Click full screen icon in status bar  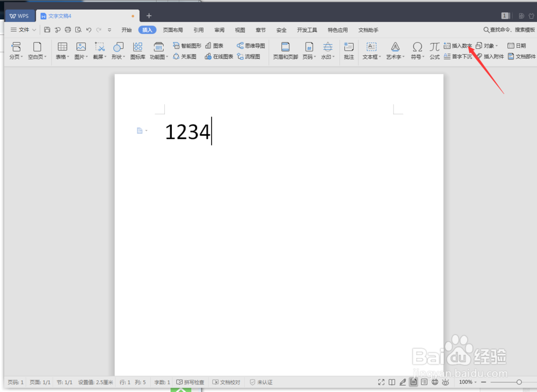[x=381, y=382]
